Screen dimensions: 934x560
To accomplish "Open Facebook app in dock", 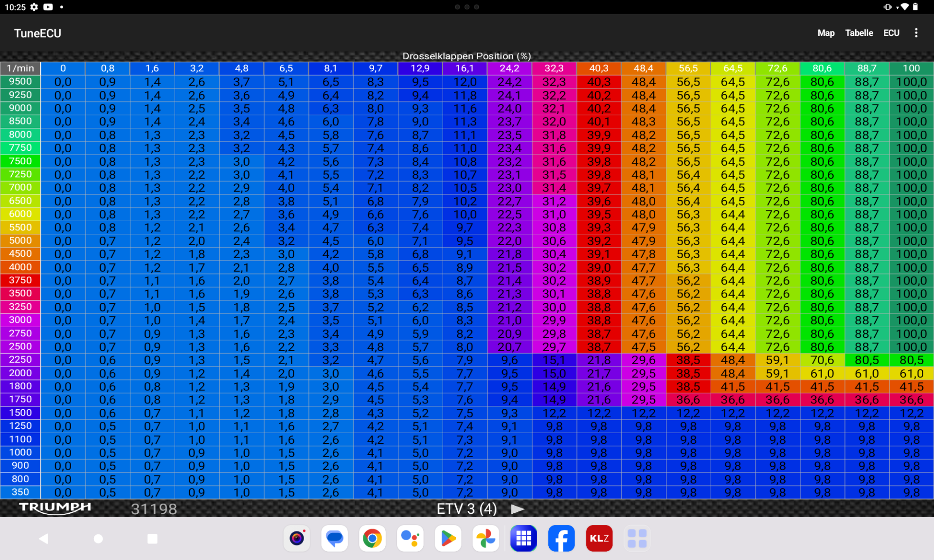I will (x=561, y=539).
